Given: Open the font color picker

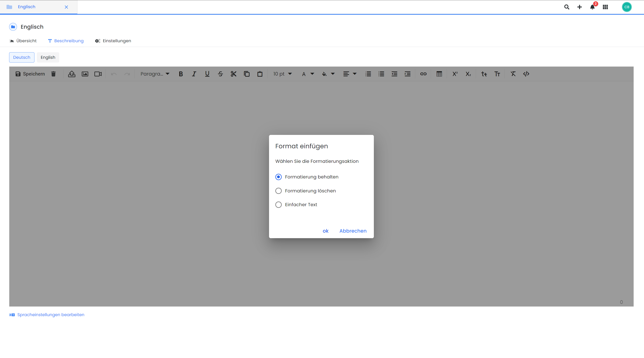Looking at the screenshot, I should click(x=307, y=74).
